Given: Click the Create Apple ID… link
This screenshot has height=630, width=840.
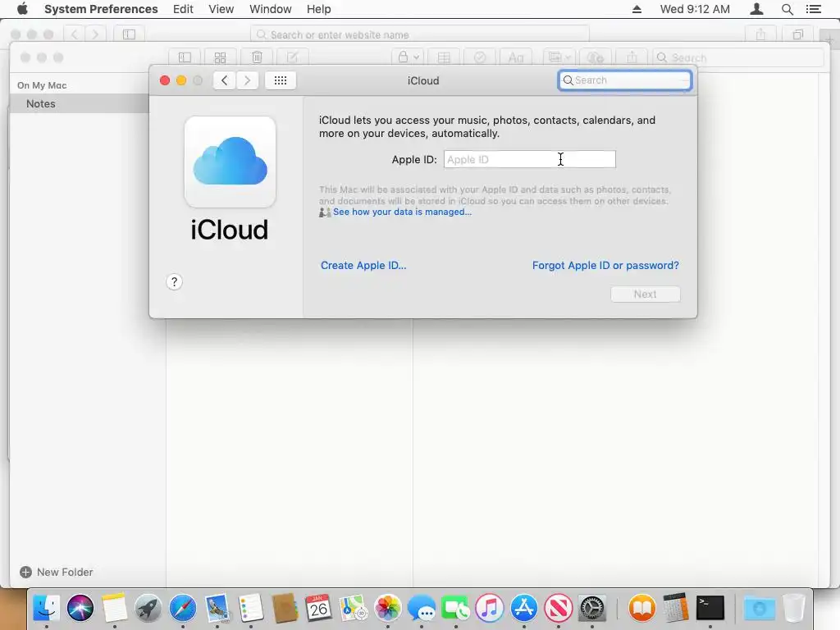Looking at the screenshot, I should [363, 265].
